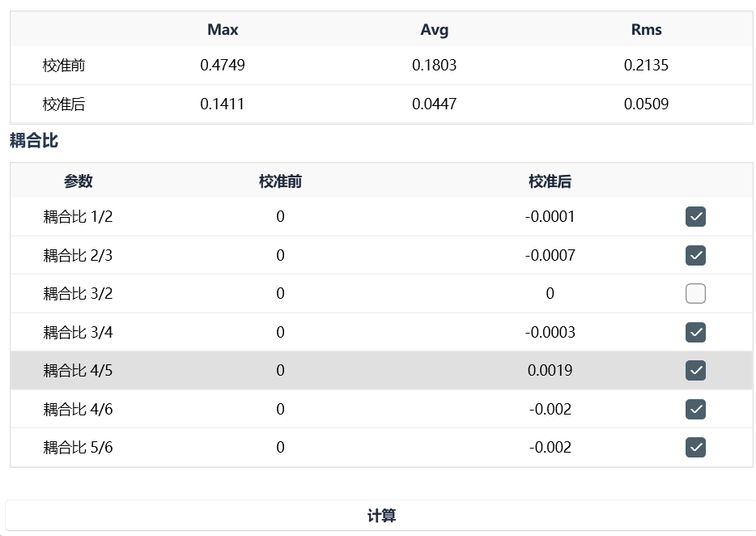This screenshot has width=756, height=536.
Task: Click the 耦合比 5/6 校准后 value -0.002
Action: pyautogui.click(x=550, y=447)
